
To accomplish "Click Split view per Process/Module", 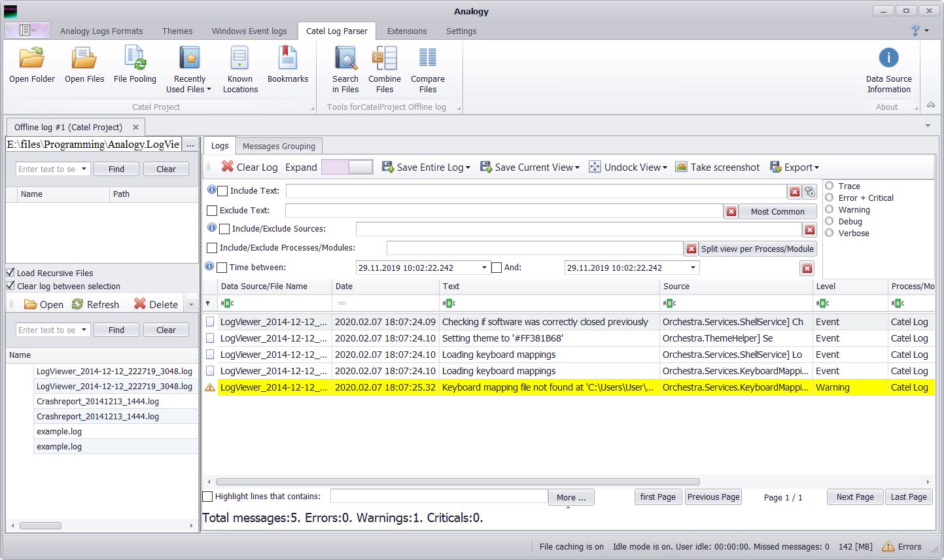I will (x=758, y=249).
